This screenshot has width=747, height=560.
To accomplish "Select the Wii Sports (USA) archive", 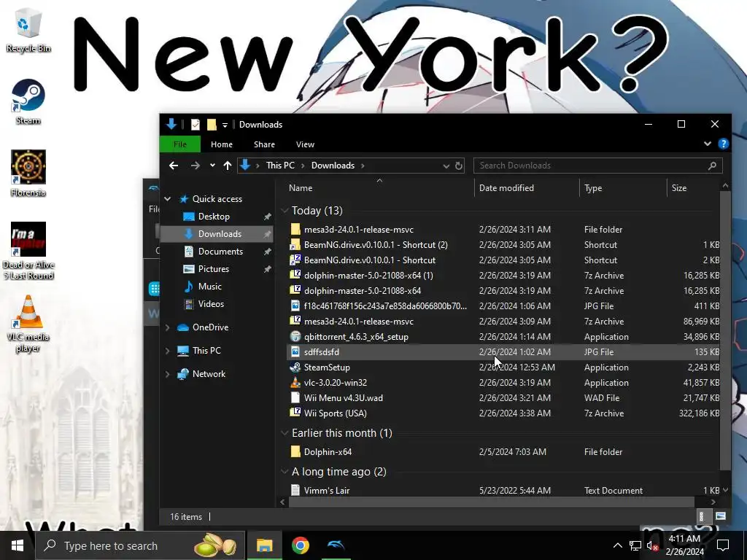I will 336,413.
